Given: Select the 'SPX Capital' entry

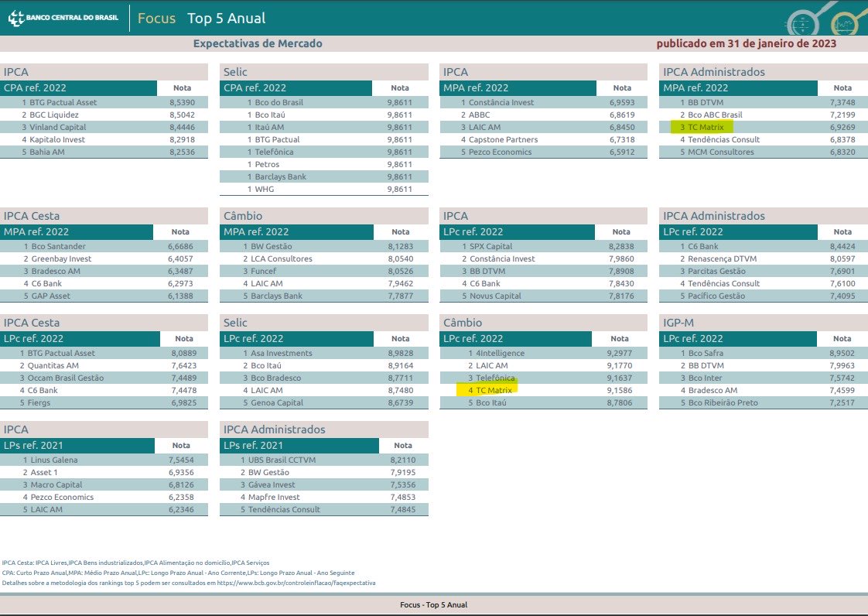Looking at the screenshot, I should 491,246.
